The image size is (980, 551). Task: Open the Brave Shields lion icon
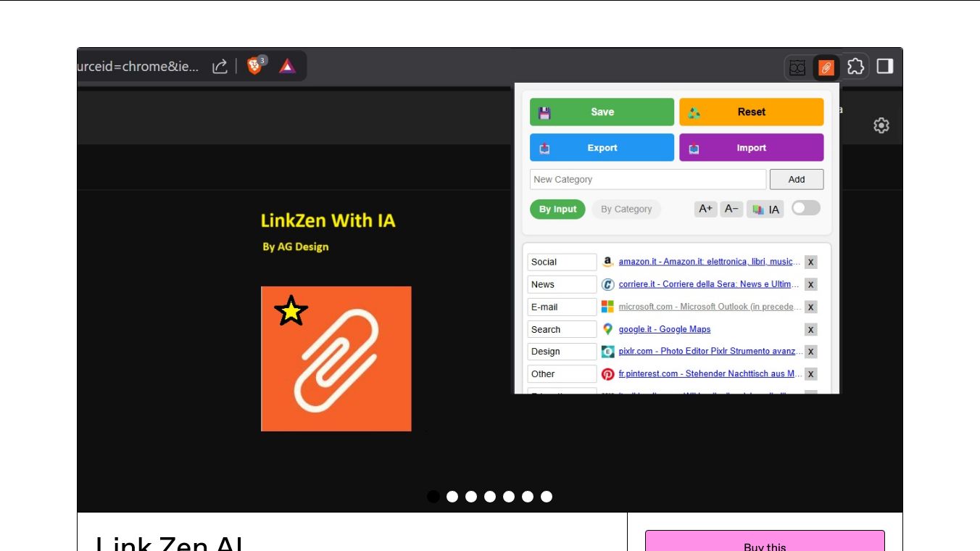point(256,66)
